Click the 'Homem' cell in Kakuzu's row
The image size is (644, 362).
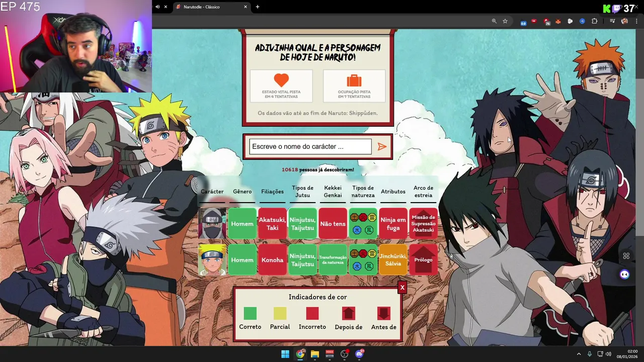(242, 224)
